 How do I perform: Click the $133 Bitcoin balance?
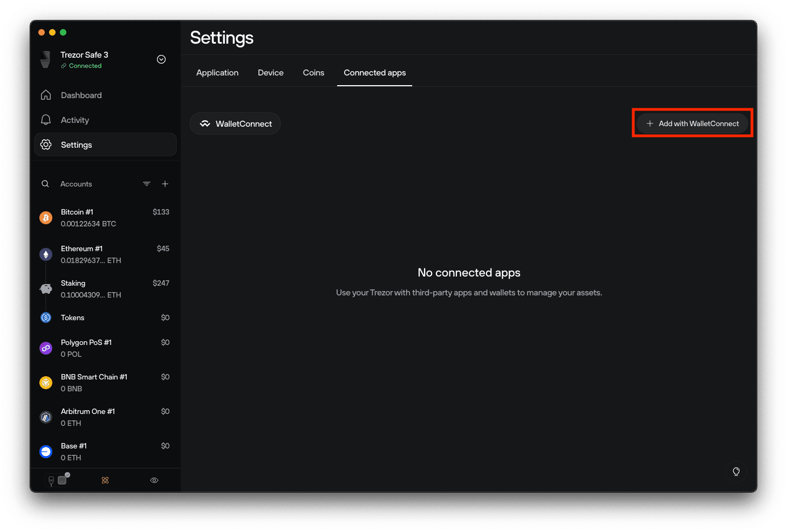(161, 212)
